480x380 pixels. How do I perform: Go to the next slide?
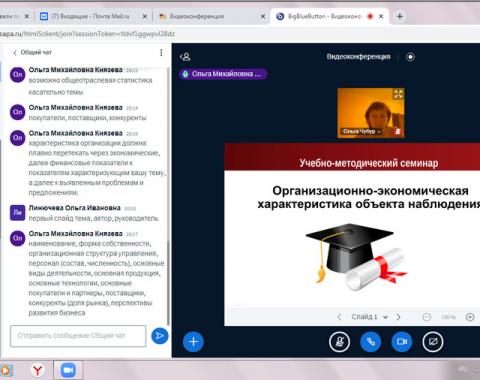[x=398, y=317]
